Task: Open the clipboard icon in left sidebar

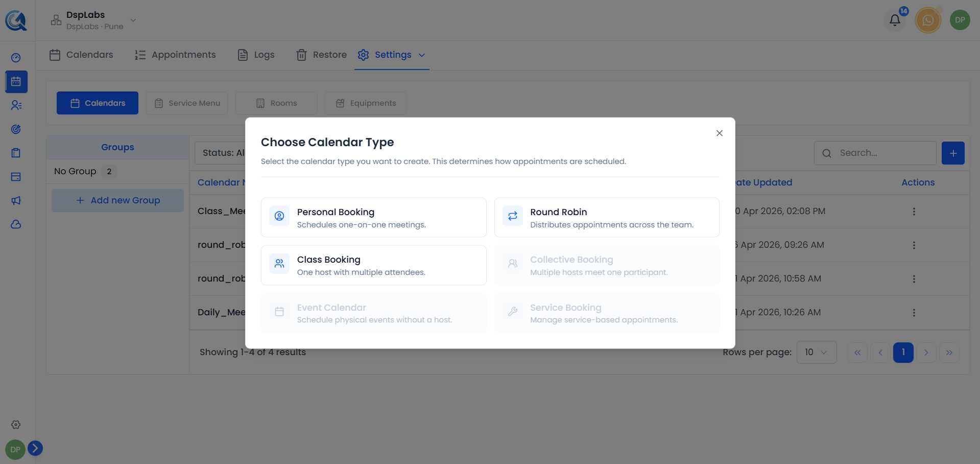Action: 16,153
